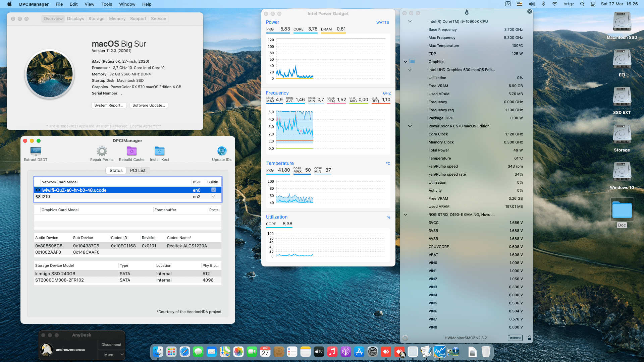Viewport: 644px width, 362px height.
Task: Open the Music app in the Dock
Action: click(332, 352)
